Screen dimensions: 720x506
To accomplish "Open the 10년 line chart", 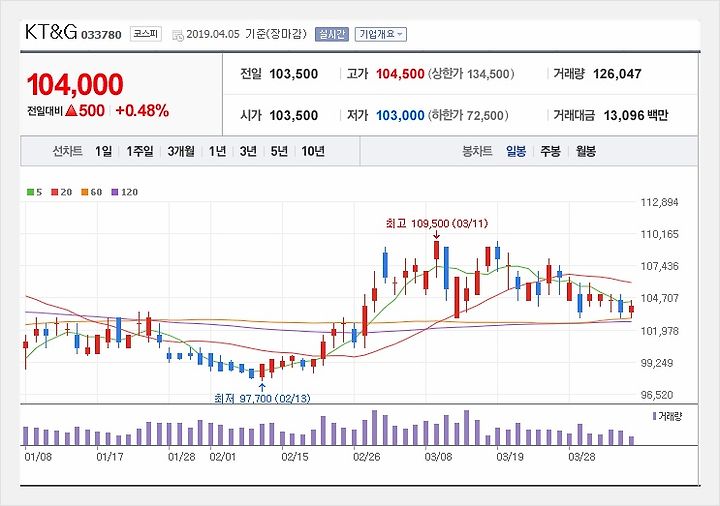I will click(x=313, y=151).
